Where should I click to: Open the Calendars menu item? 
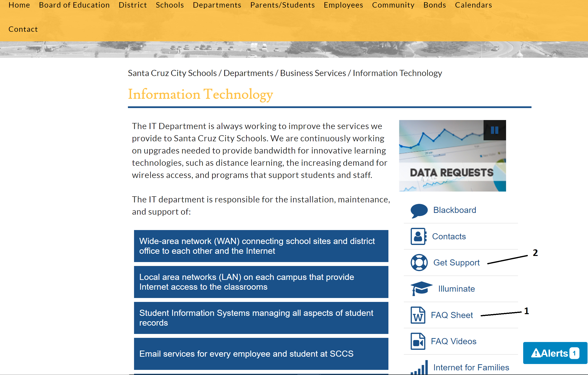click(x=473, y=5)
